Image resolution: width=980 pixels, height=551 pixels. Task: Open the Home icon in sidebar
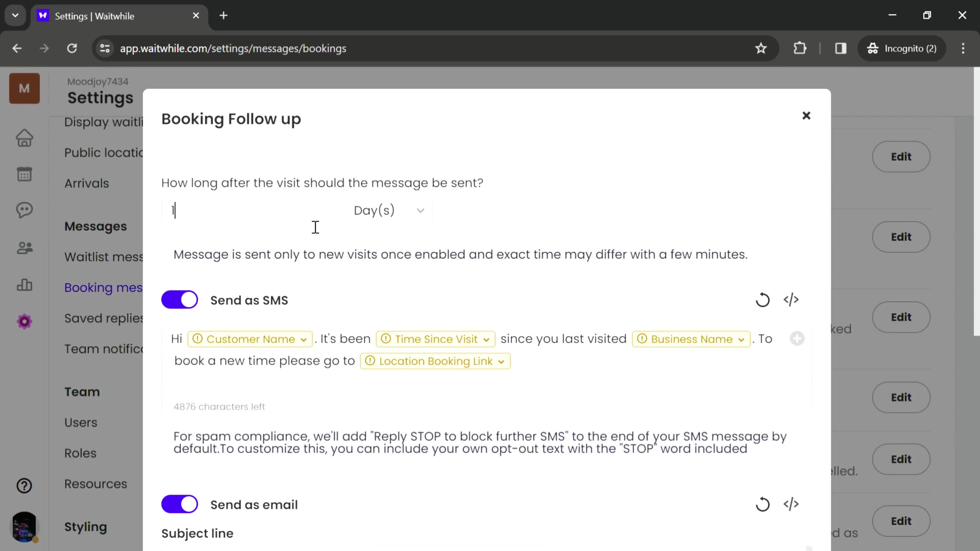[x=24, y=138]
